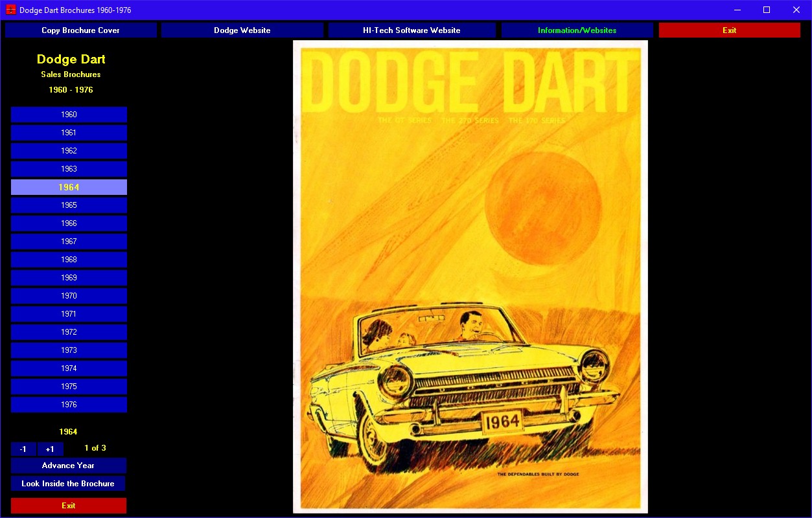Go forward one brochure with +1
This screenshot has width=812, height=518.
pyautogui.click(x=50, y=449)
